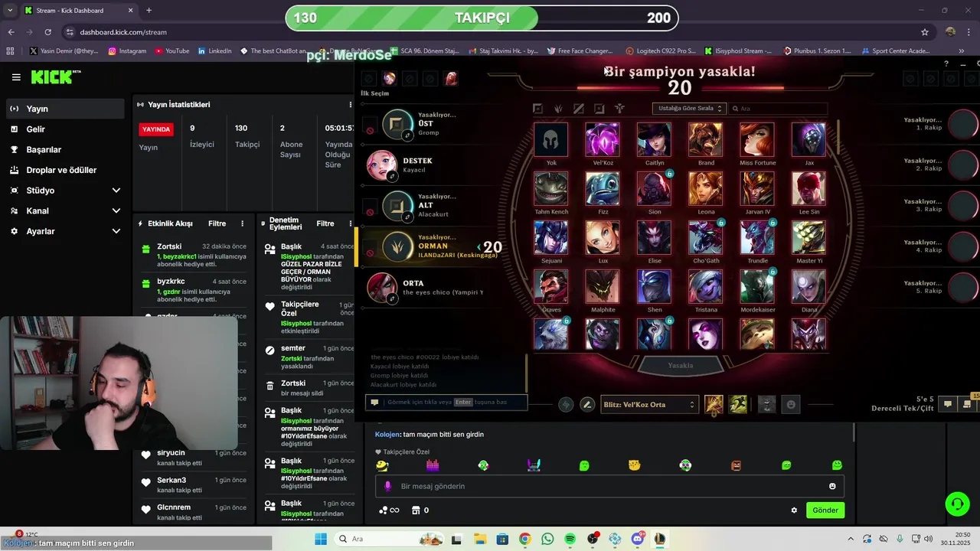Filter champions by Top lane role
980x551 pixels.
pyautogui.click(x=537, y=109)
